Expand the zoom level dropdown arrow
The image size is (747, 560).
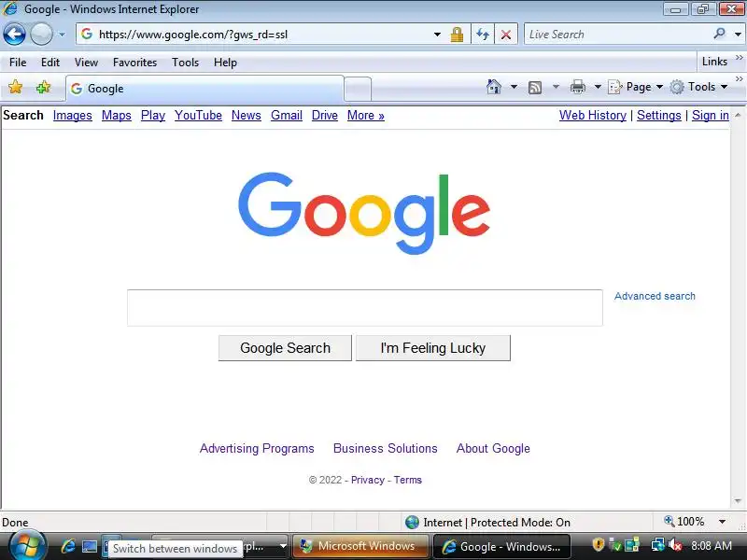point(722,522)
